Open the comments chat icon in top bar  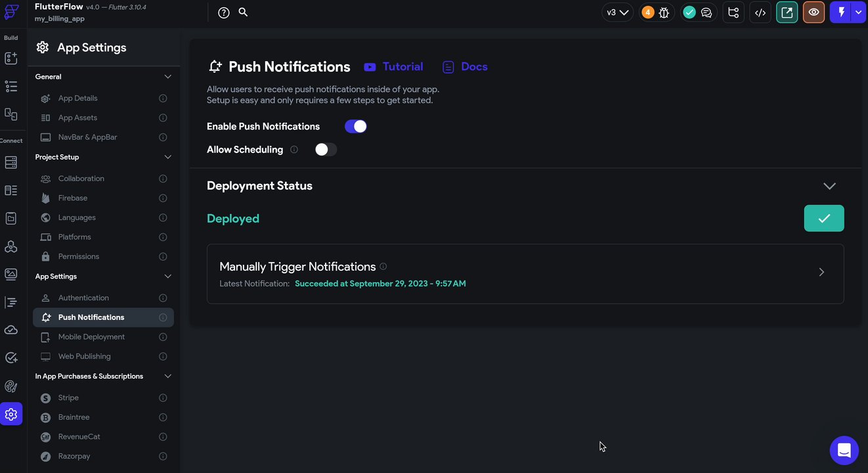(706, 12)
